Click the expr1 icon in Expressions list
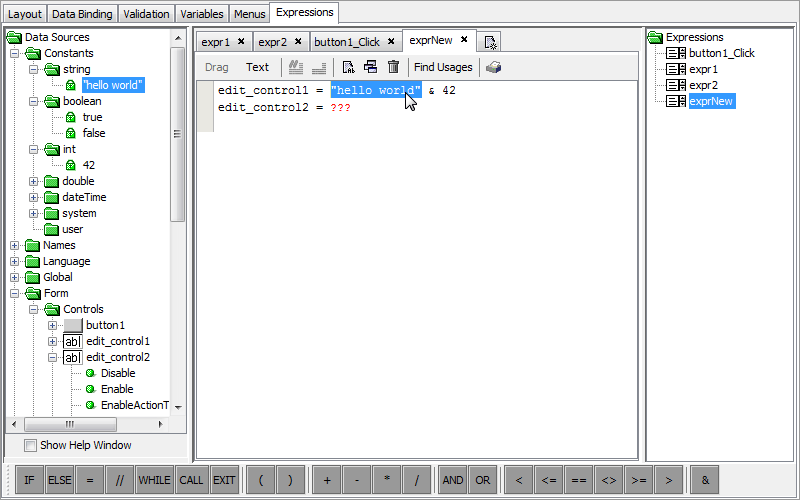 tap(676, 69)
